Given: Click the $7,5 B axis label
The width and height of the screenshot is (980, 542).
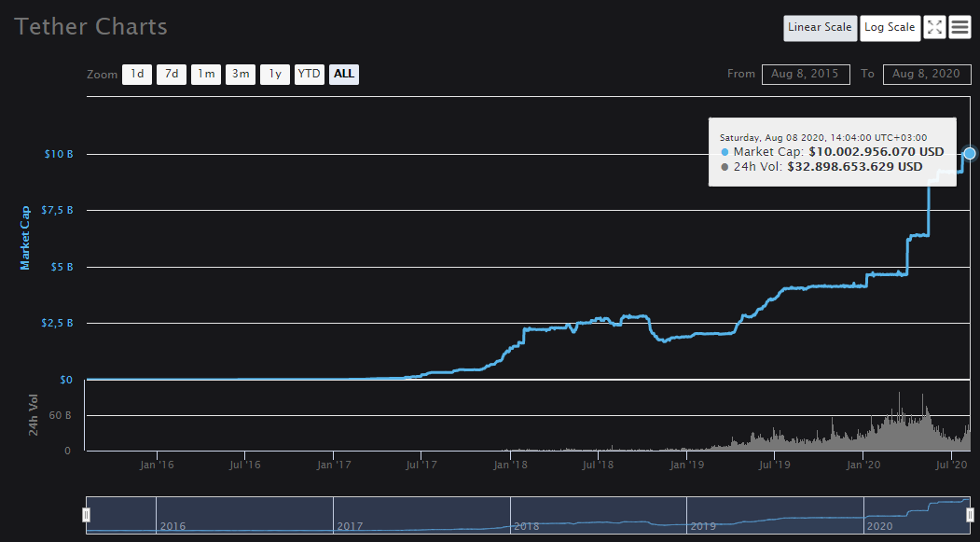Looking at the screenshot, I should pyautogui.click(x=57, y=210).
